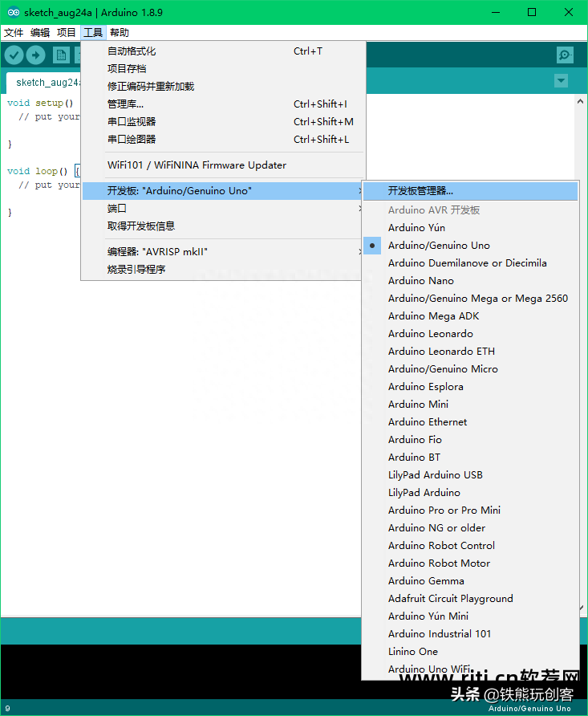Select Arduino Leonardo board
This screenshot has height=716, width=588.
pos(470,334)
